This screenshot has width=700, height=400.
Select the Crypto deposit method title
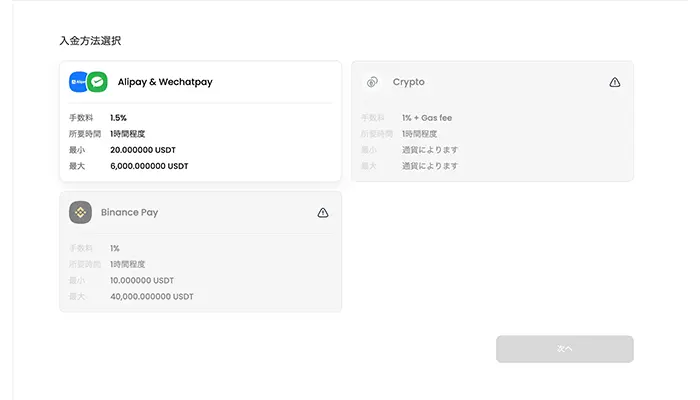tap(408, 82)
